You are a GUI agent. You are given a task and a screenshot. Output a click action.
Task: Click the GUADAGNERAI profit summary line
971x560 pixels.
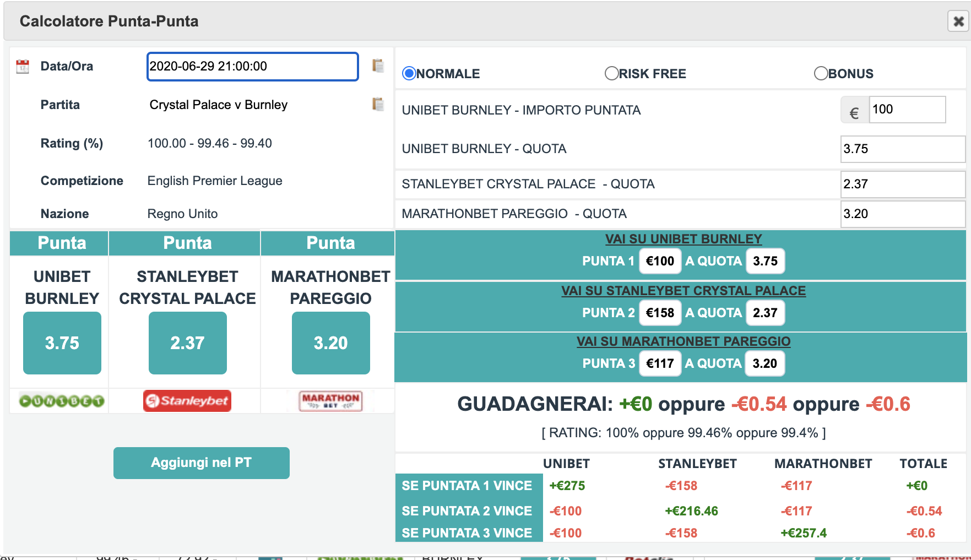[684, 404]
